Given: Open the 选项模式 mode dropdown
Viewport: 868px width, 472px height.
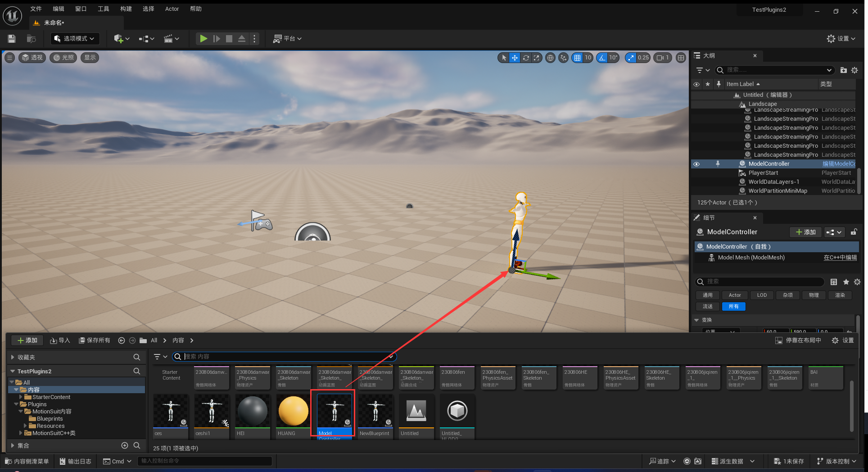Looking at the screenshot, I should click(75, 39).
